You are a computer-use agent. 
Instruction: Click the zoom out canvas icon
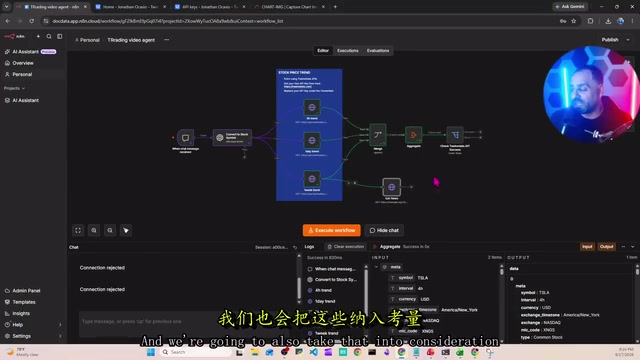110,231
